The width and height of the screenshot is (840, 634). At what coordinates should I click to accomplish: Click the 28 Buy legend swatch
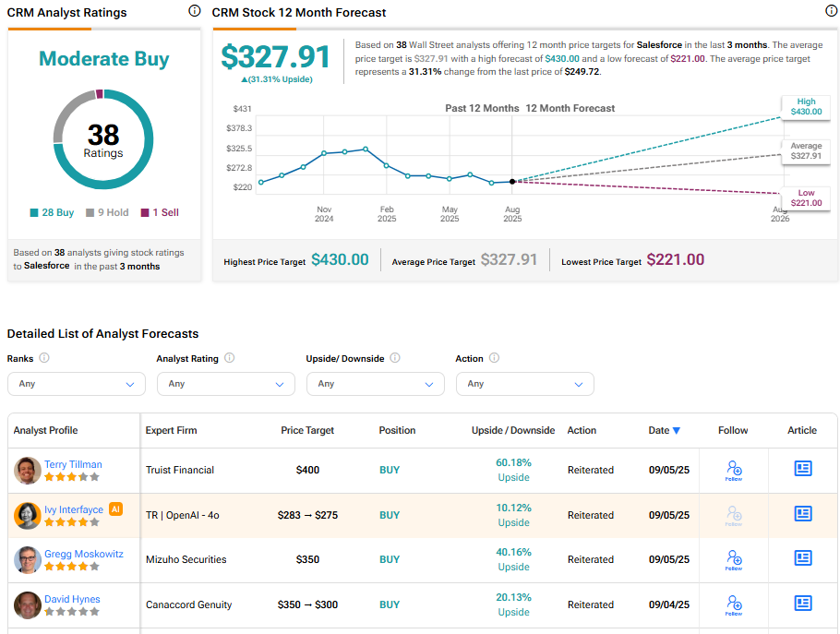click(x=34, y=212)
